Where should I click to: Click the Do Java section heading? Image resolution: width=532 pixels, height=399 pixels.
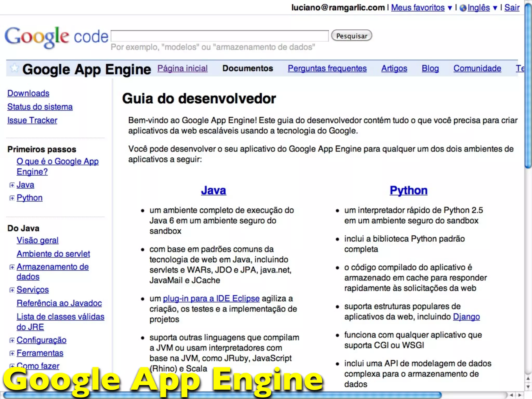click(x=23, y=228)
